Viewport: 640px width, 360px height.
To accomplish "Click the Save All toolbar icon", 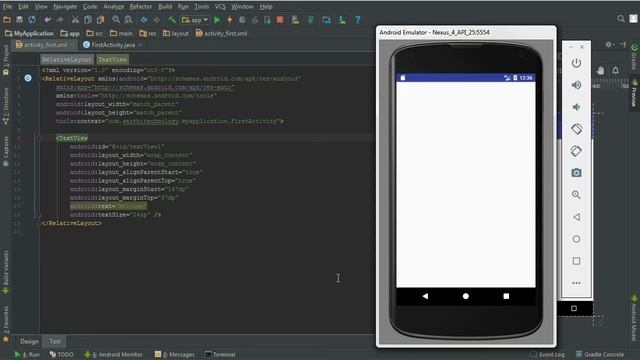I will click(x=19, y=20).
